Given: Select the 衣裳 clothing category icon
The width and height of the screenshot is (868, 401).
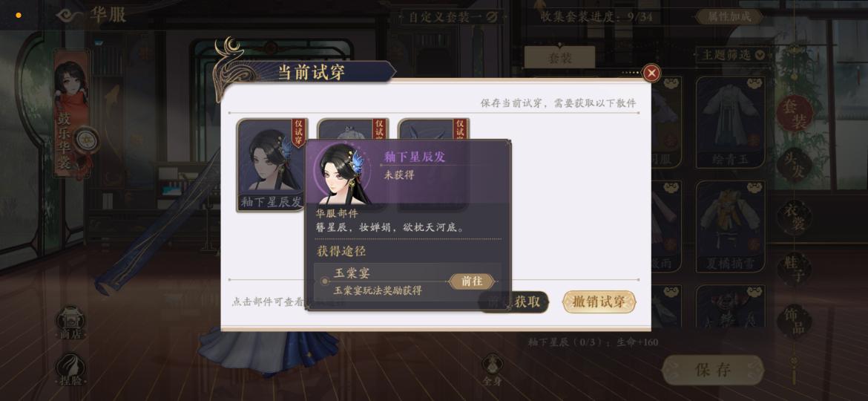Looking at the screenshot, I should [795, 218].
